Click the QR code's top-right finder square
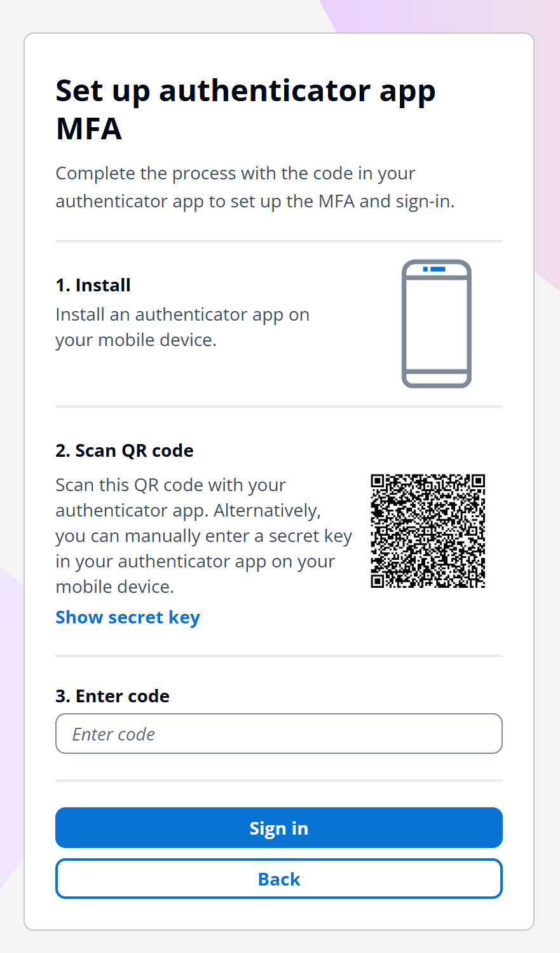This screenshot has width=560, height=953. tap(477, 482)
